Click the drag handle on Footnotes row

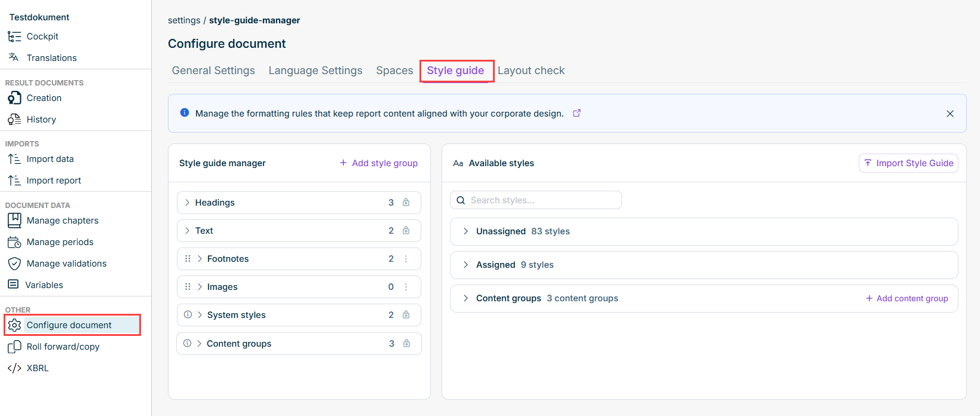tap(188, 259)
